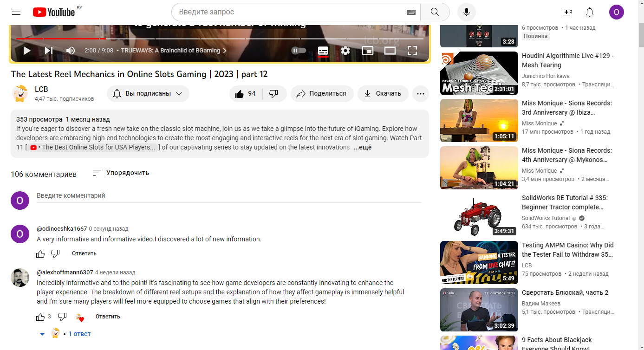Toggle the autoplay switch
The width and height of the screenshot is (644, 350).
click(x=299, y=51)
